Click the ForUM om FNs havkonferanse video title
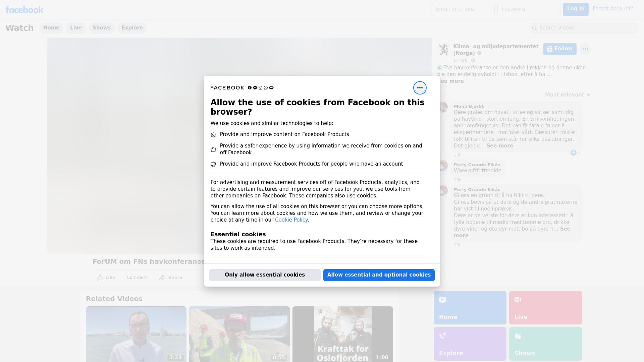Viewport: 644px width, 362px height. [149, 262]
